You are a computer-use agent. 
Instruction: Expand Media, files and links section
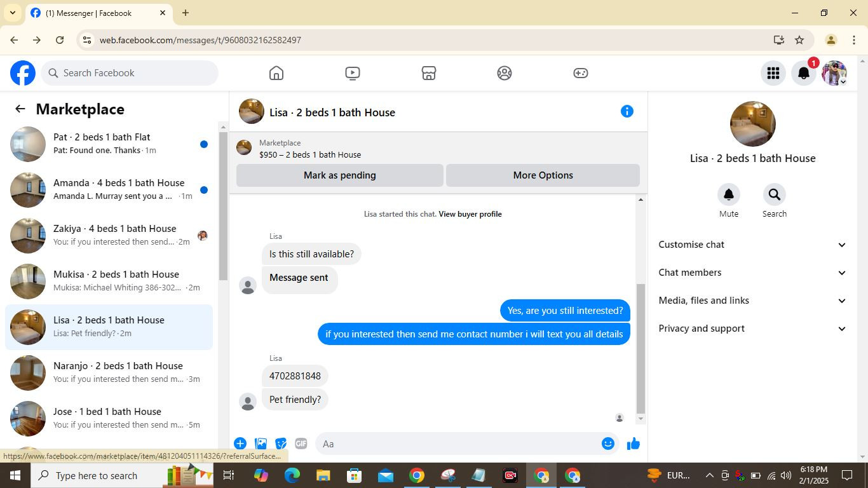[x=752, y=301]
